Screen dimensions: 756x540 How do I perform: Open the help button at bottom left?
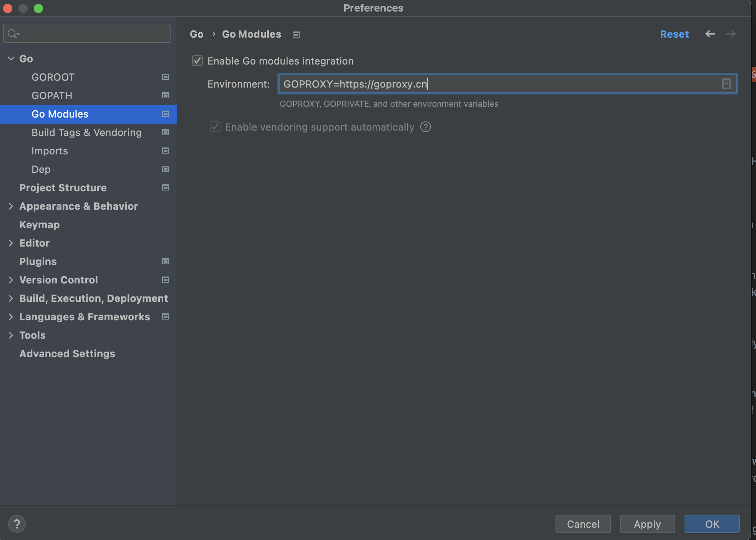point(17,524)
